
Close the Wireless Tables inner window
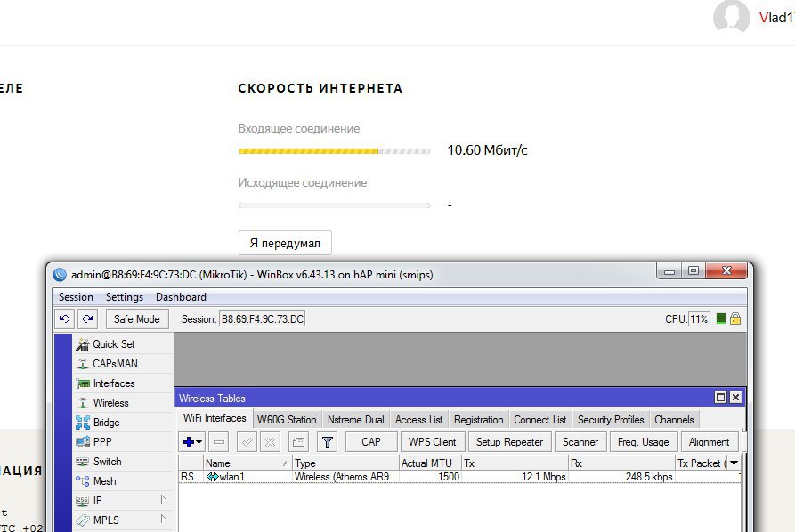click(x=735, y=398)
